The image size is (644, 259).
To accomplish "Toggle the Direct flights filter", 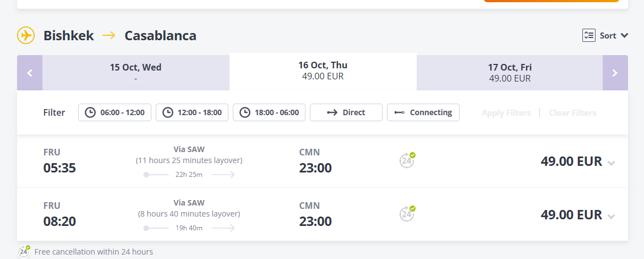I will tap(346, 112).
